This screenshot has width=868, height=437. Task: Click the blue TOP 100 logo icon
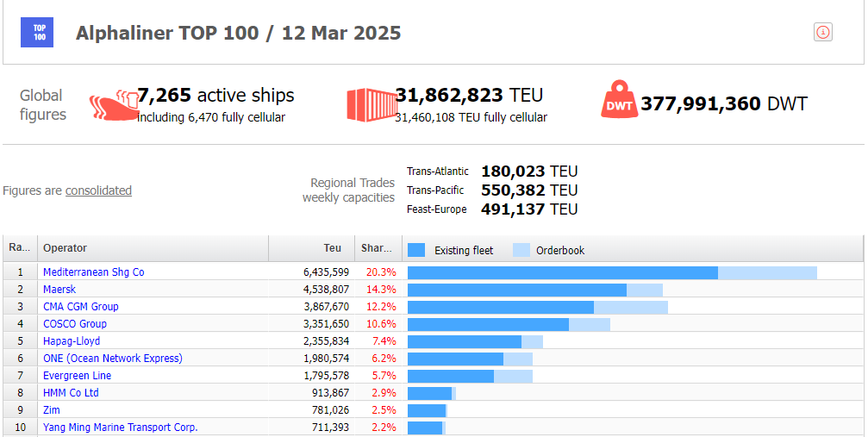37,32
